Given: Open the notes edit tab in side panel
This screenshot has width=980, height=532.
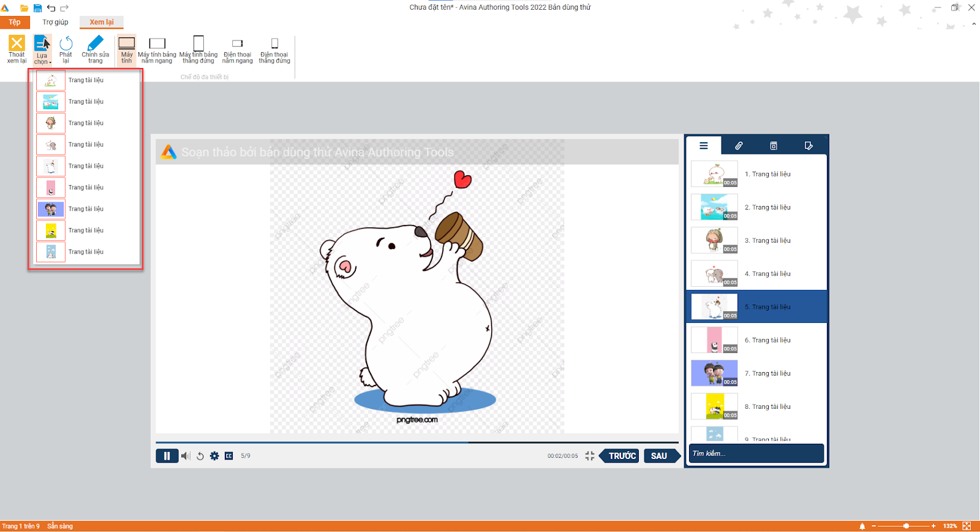Looking at the screenshot, I should click(x=809, y=146).
